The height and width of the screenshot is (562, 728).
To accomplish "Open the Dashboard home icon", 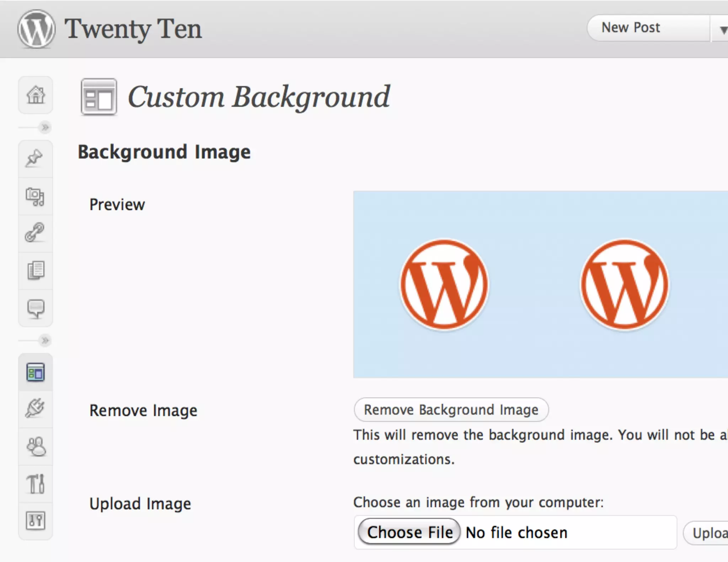I will [x=36, y=95].
